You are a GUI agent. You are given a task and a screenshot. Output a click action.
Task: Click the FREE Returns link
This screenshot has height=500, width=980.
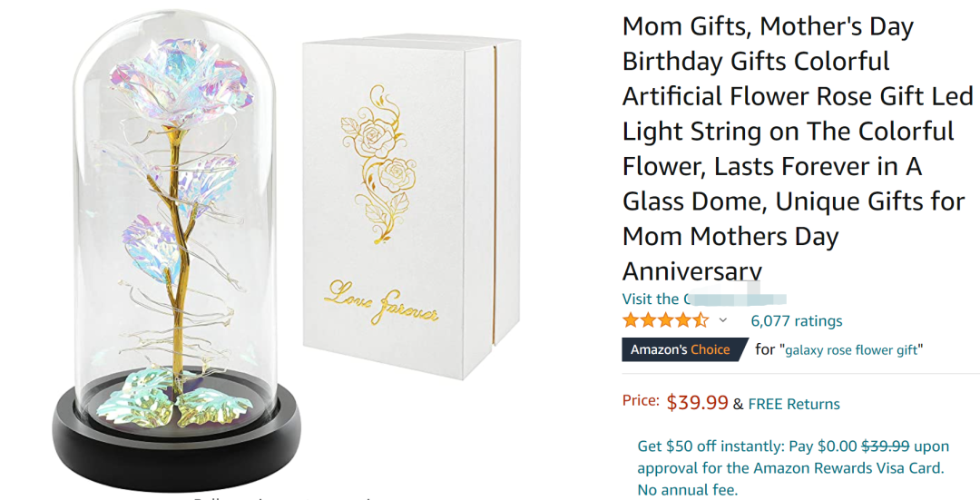[794, 404]
